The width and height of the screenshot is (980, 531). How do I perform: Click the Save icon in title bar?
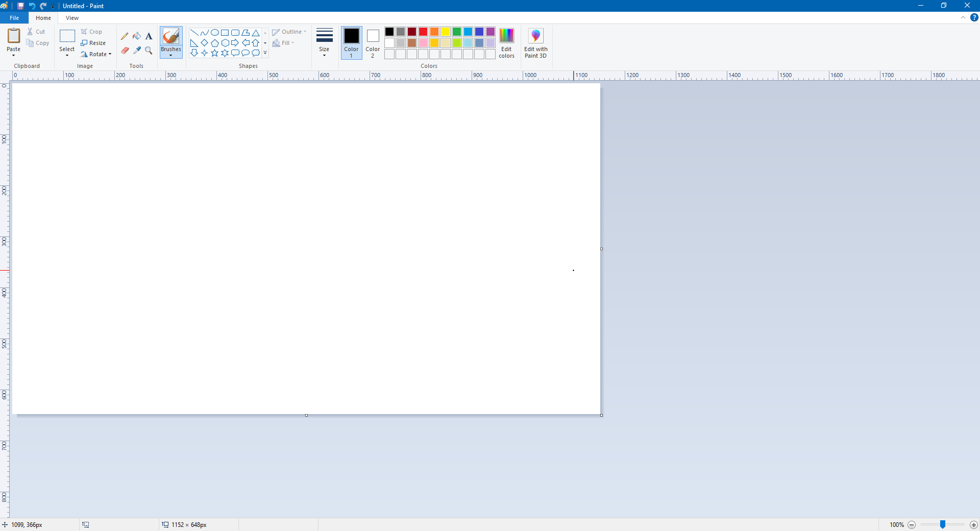(x=20, y=6)
